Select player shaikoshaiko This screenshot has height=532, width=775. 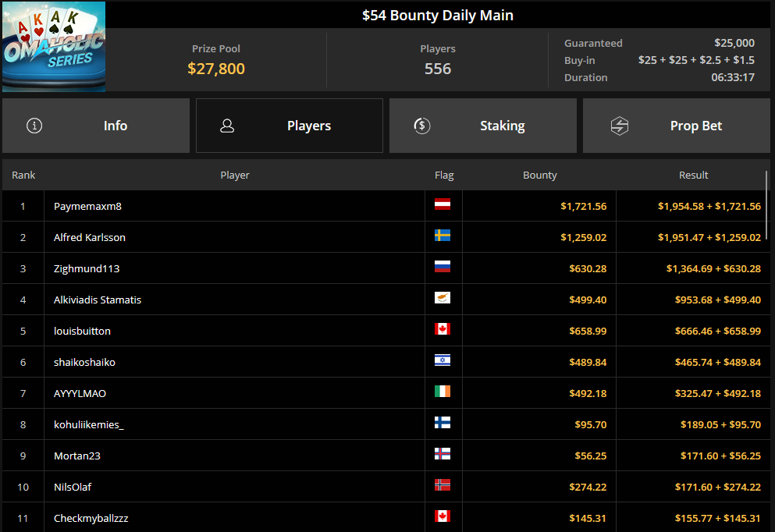click(x=84, y=362)
